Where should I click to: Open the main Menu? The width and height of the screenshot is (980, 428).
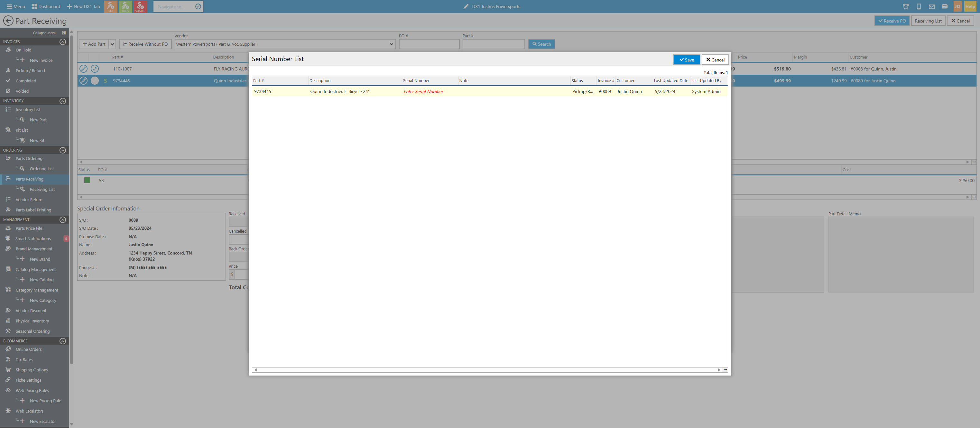[15, 6]
